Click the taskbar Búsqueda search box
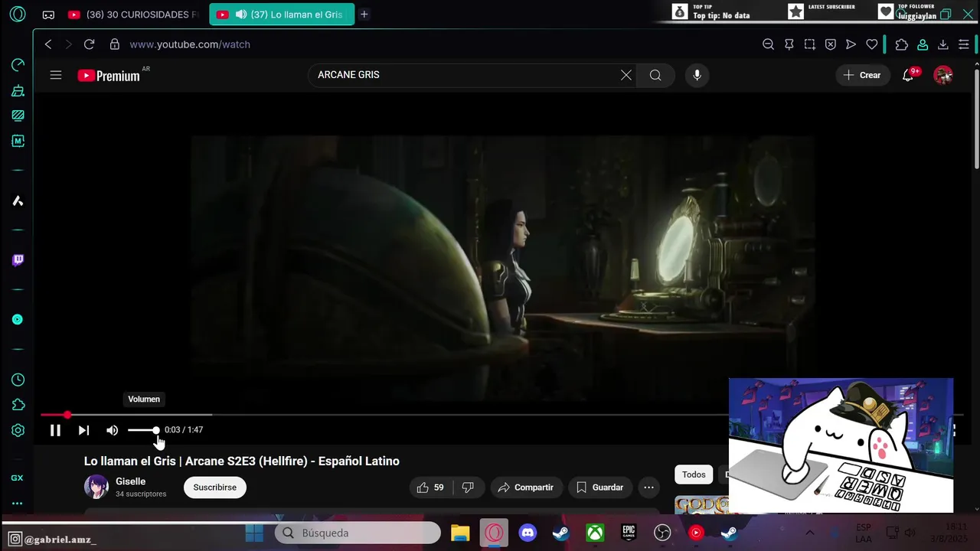The width and height of the screenshot is (980, 551). point(358,533)
